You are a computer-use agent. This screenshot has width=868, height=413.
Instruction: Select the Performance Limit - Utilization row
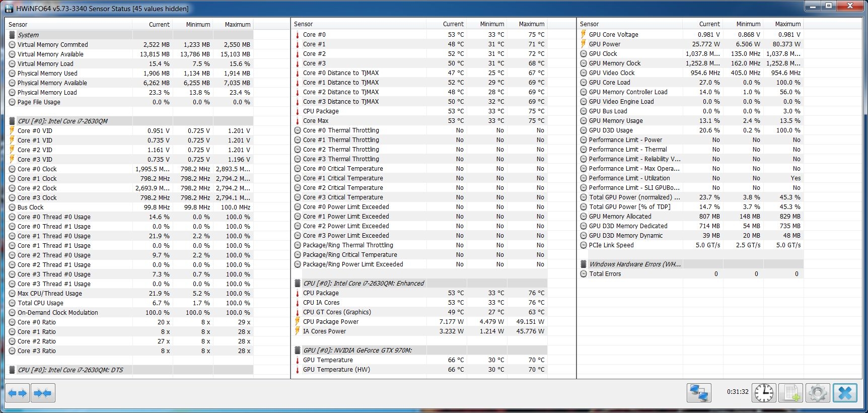tap(690, 178)
